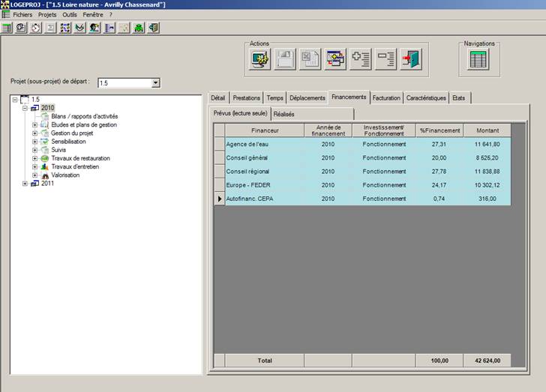Open the Fichiers menu

(x=22, y=14)
